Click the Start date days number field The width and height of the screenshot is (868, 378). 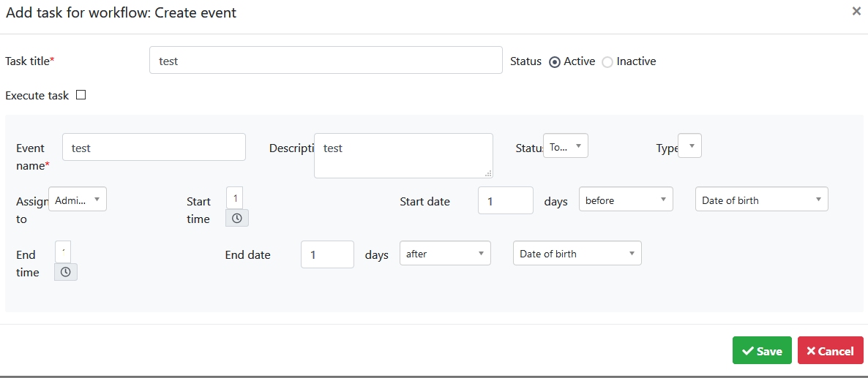click(x=506, y=200)
